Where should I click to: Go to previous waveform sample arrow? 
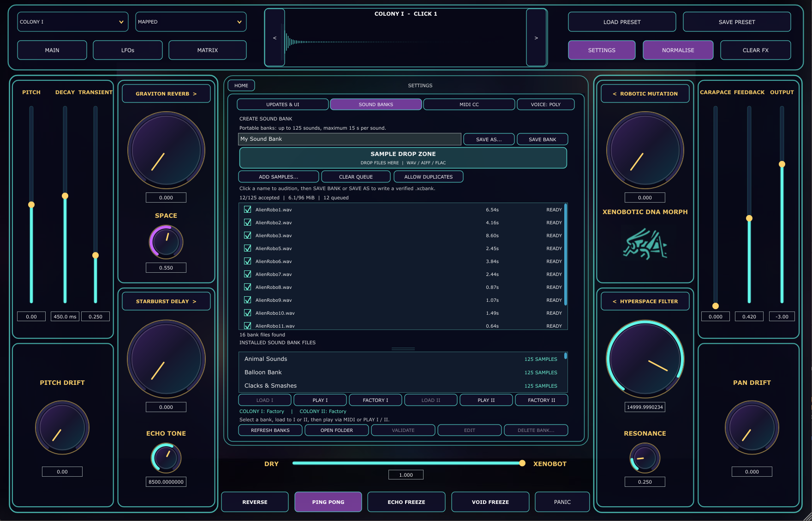(275, 38)
